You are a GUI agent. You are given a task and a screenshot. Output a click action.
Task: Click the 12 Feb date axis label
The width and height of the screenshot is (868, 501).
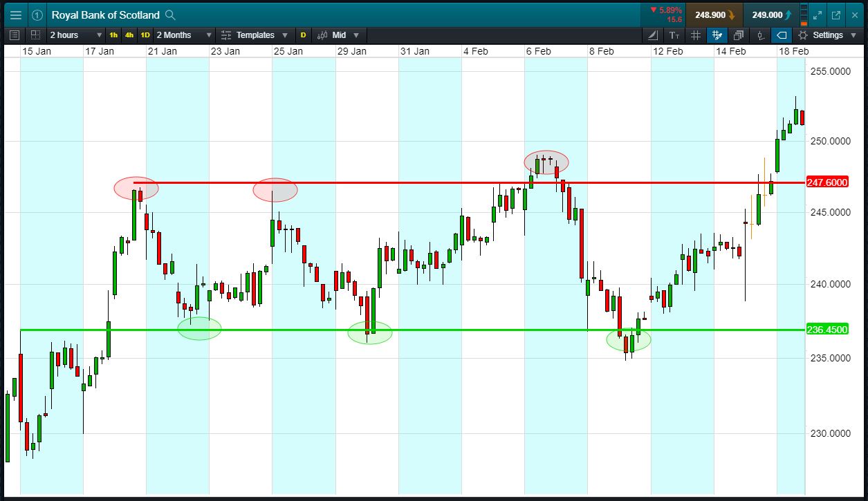pos(668,51)
